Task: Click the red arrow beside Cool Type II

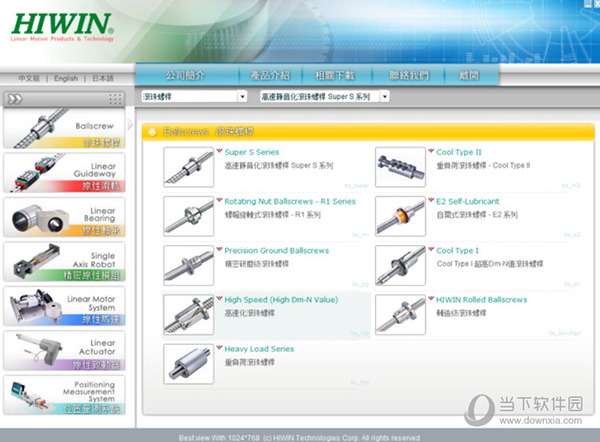Action: [431, 151]
